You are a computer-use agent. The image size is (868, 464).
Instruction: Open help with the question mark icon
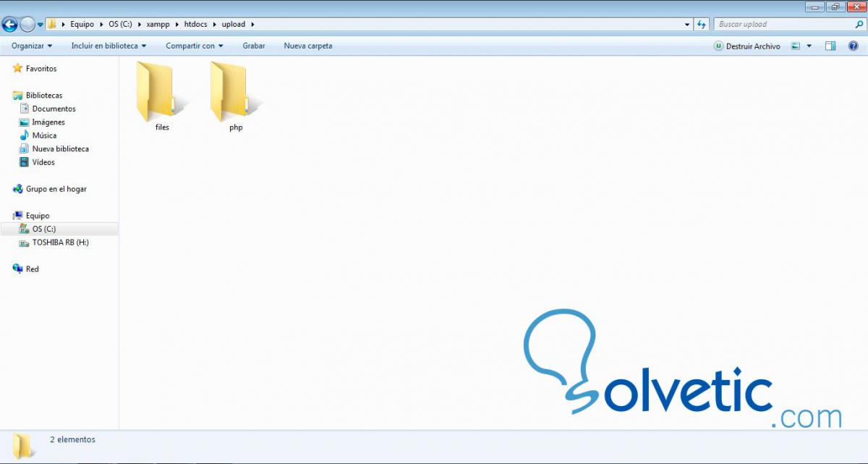853,46
